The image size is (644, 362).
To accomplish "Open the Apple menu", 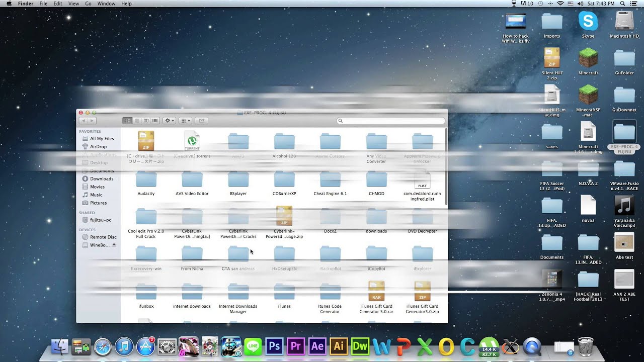I will 9,4.
